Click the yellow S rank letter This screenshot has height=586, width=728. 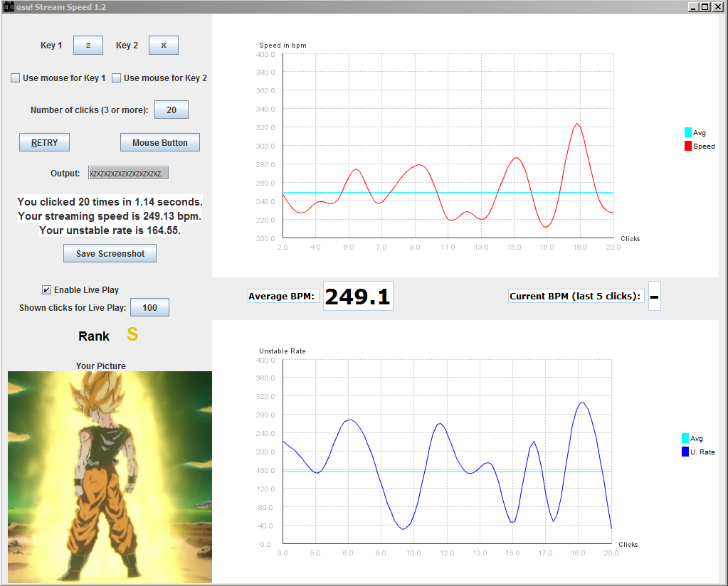click(x=132, y=334)
